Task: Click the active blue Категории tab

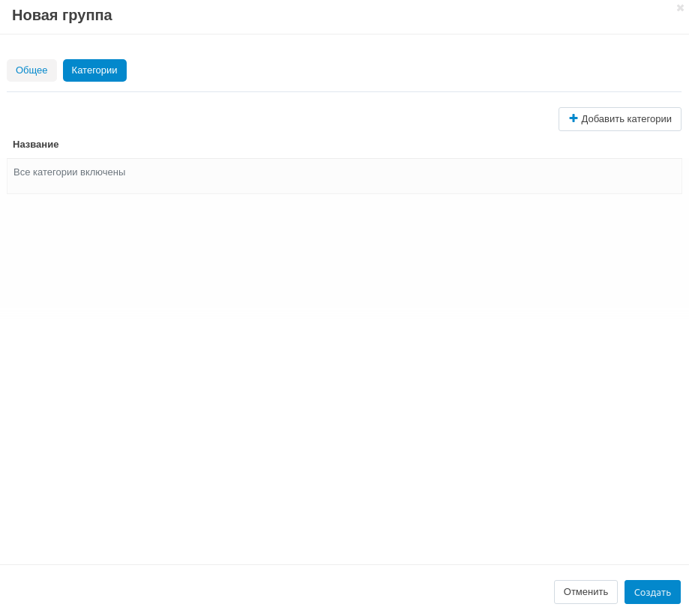Action: point(94,70)
